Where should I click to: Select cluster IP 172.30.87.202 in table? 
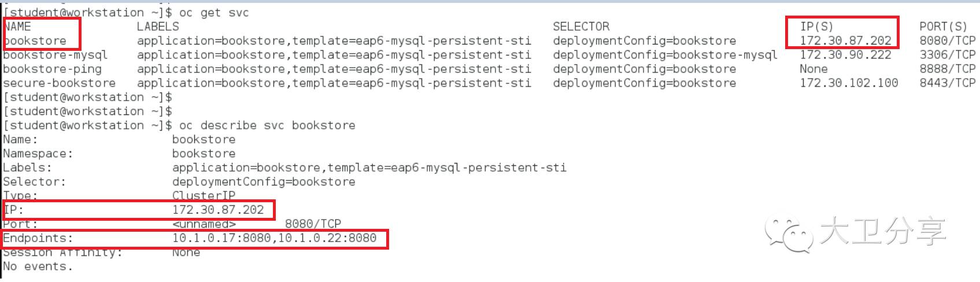coord(846,40)
